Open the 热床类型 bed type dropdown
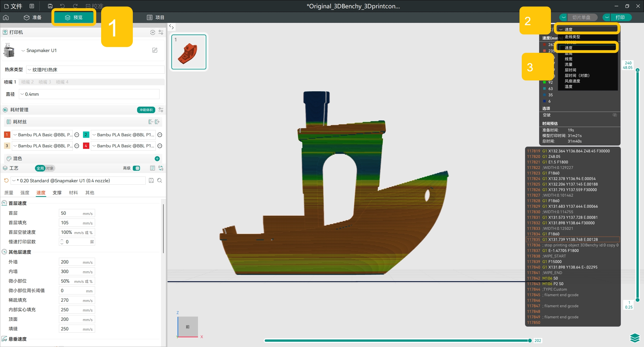This screenshot has width=644, height=347. tap(95, 70)
